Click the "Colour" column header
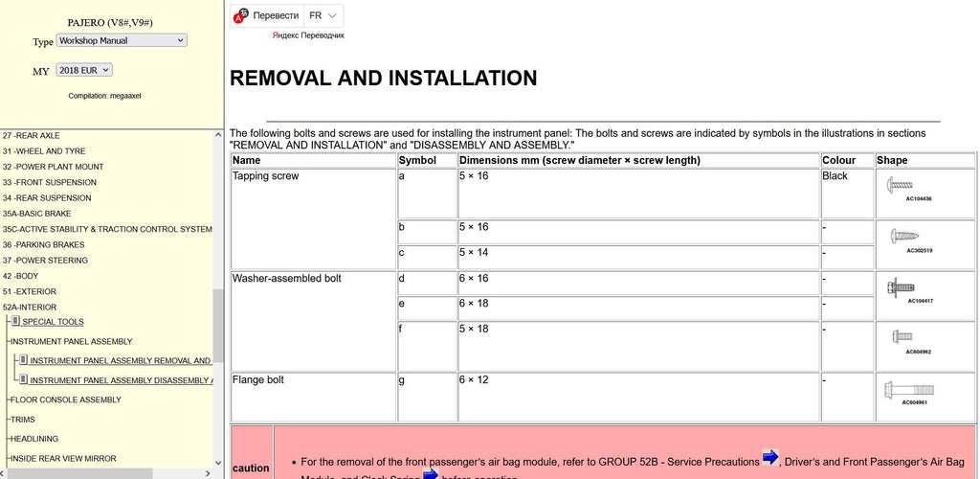The width and height of the screenshot is (980, 479). click(x=847, y=161)
